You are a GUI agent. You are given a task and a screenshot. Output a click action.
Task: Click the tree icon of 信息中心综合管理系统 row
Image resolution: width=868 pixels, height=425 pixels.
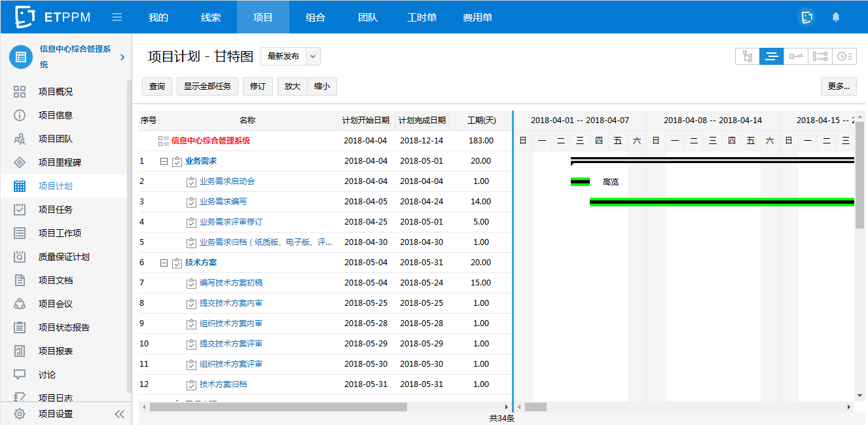[x=164, y=141]
